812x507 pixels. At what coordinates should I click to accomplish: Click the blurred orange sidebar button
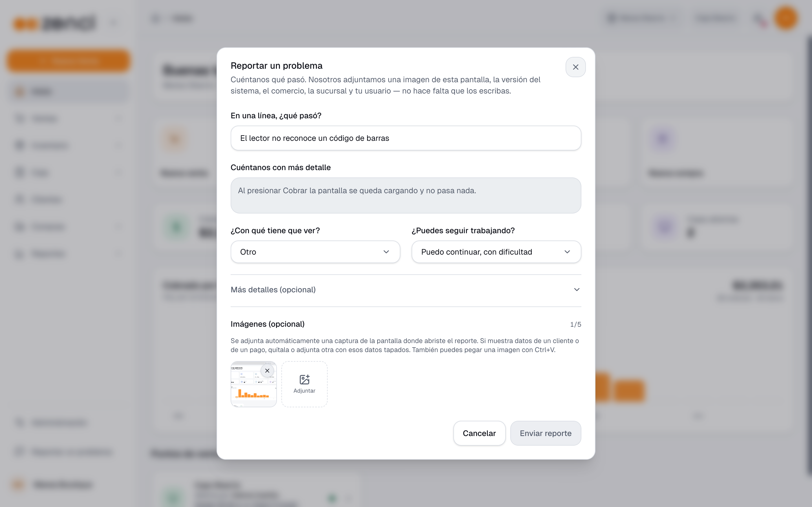point(69,61)
